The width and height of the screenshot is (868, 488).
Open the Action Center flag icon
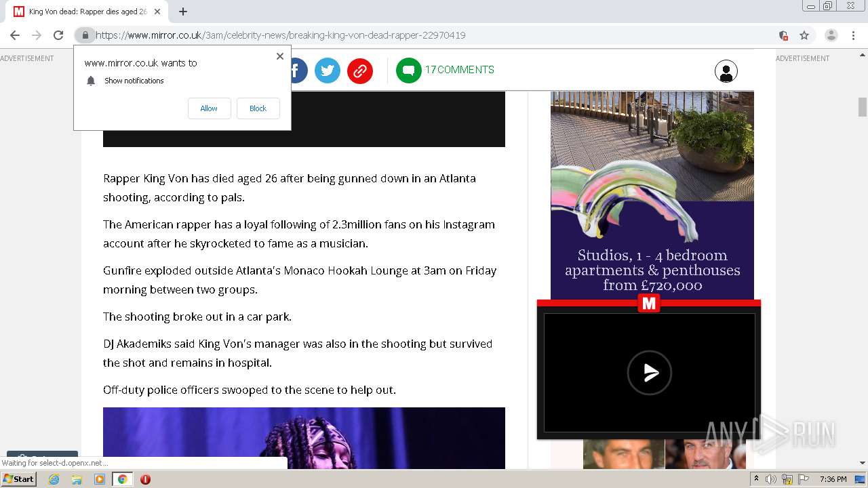(803, 479)
